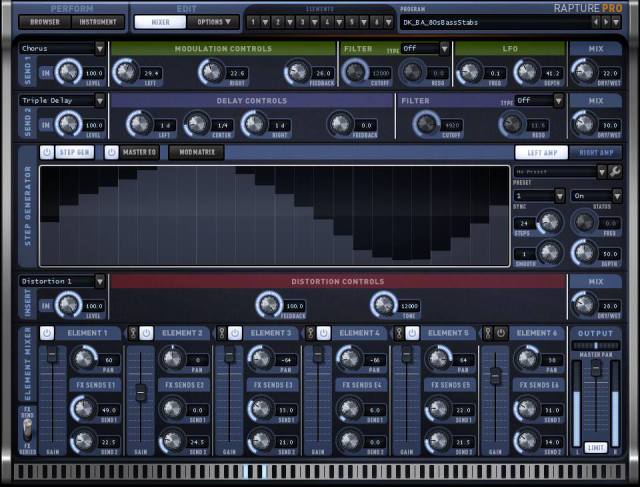
Task: Toggle the Insert IN button
Action: [x=46, y=306]
